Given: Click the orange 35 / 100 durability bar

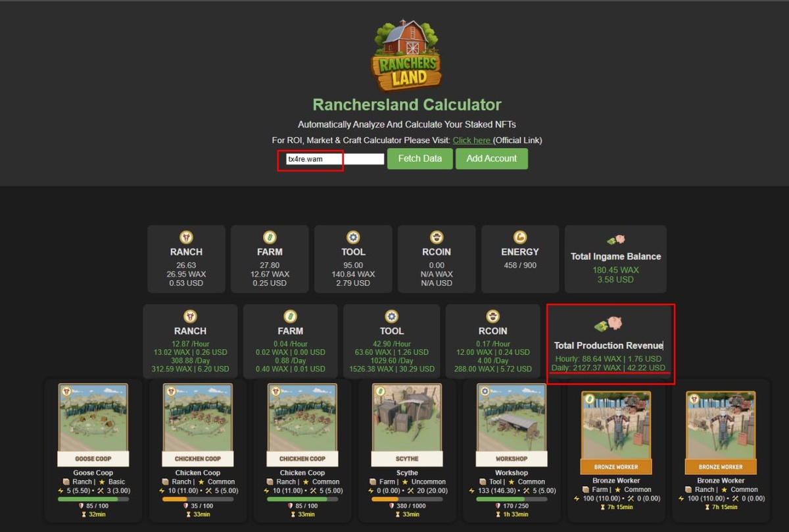Looking at the screenshot, I should click(197, 499).
